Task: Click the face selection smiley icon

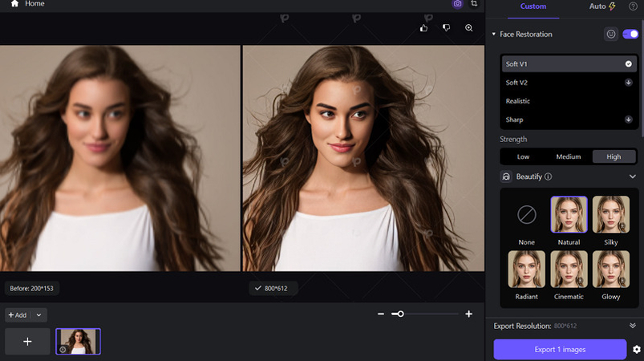Action: (x=611, y=34)
